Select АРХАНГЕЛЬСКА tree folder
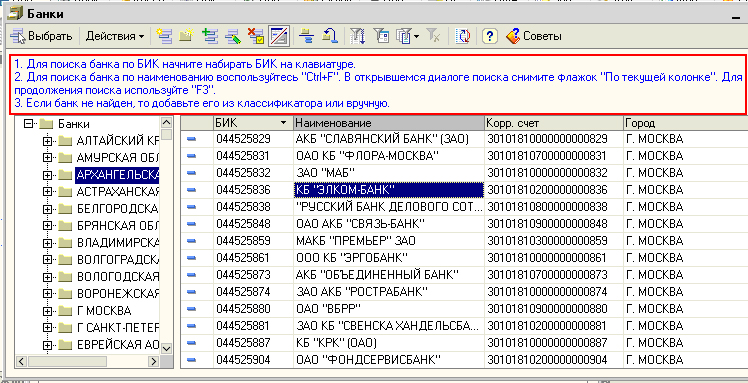 (x=117, y=175)
